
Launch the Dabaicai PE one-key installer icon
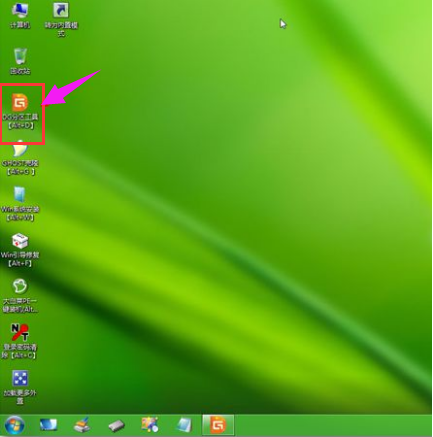coord(20,295)
